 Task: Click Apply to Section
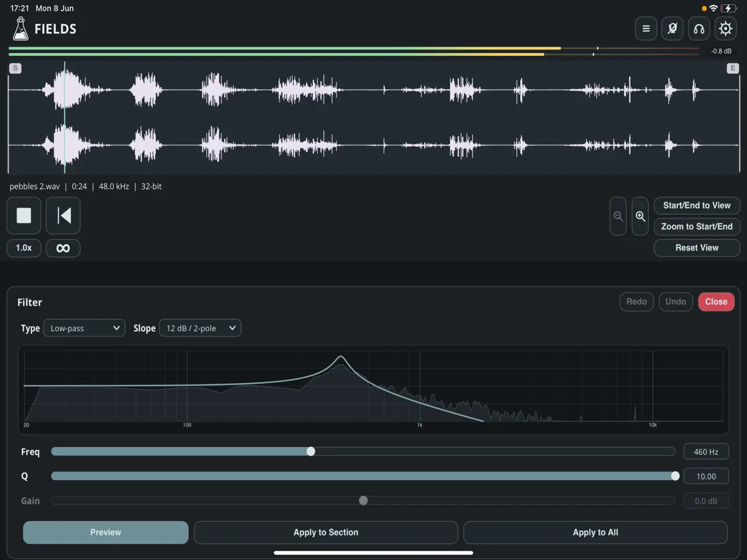[326, 532]
